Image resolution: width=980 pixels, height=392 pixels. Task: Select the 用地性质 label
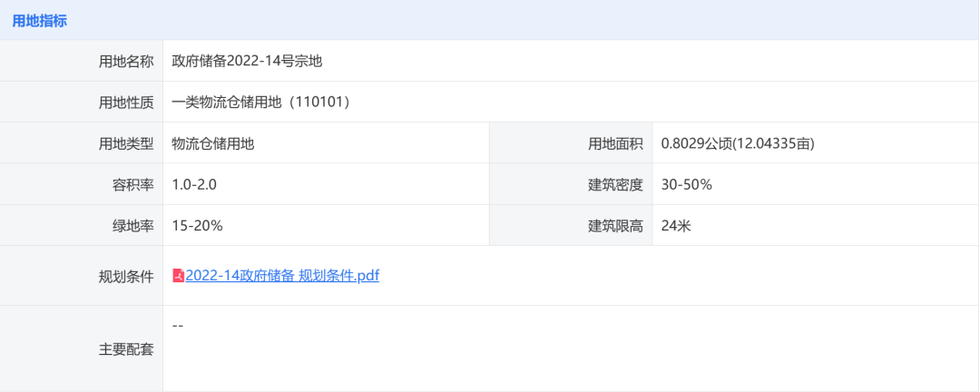click(x=125, y=103)
